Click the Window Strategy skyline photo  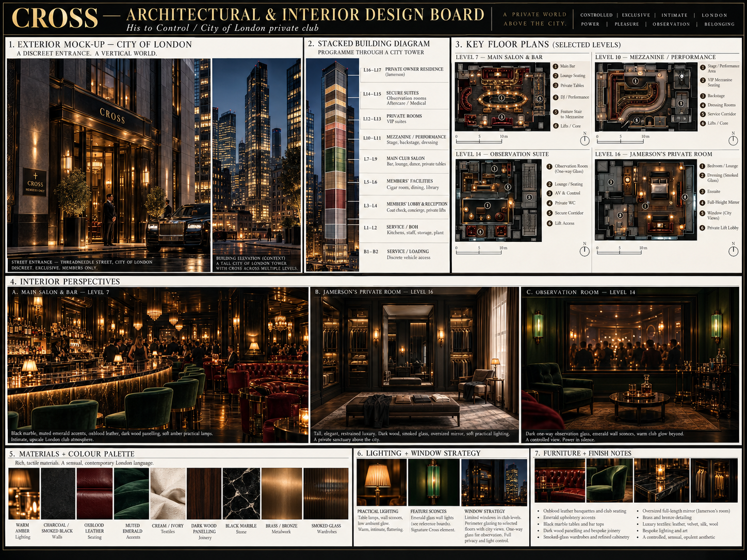[x=494, y=483]
